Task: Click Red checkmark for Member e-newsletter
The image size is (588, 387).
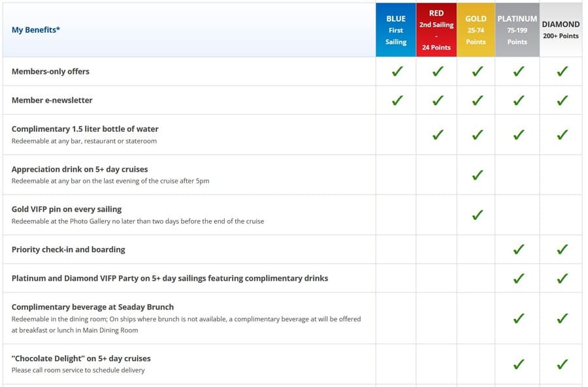Action: [x=438, y=100]
